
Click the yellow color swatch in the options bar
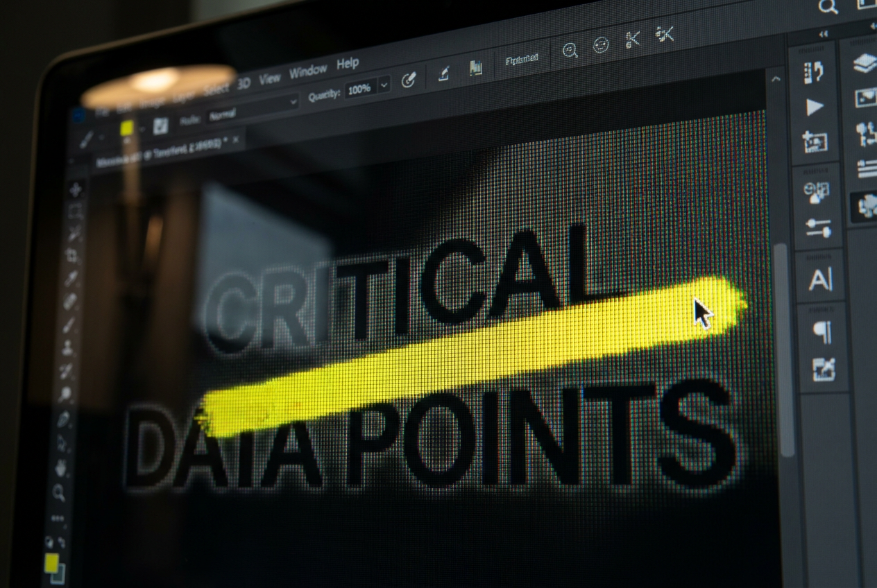tap(127, 129)
